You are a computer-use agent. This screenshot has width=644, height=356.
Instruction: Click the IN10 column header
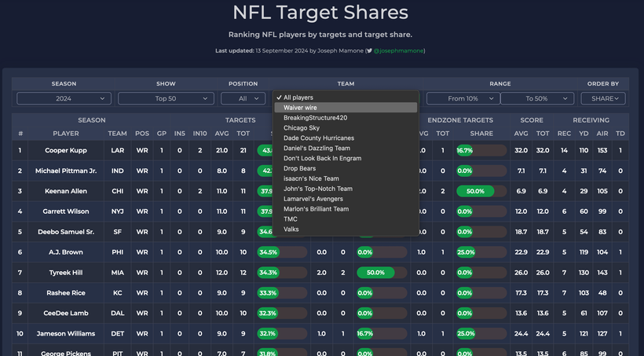200,134
